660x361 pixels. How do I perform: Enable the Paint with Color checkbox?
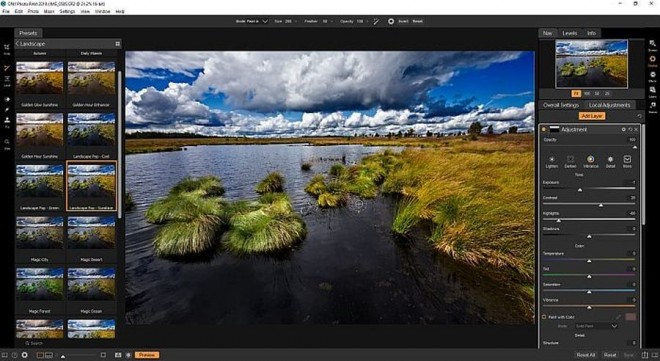pos(544,317)
